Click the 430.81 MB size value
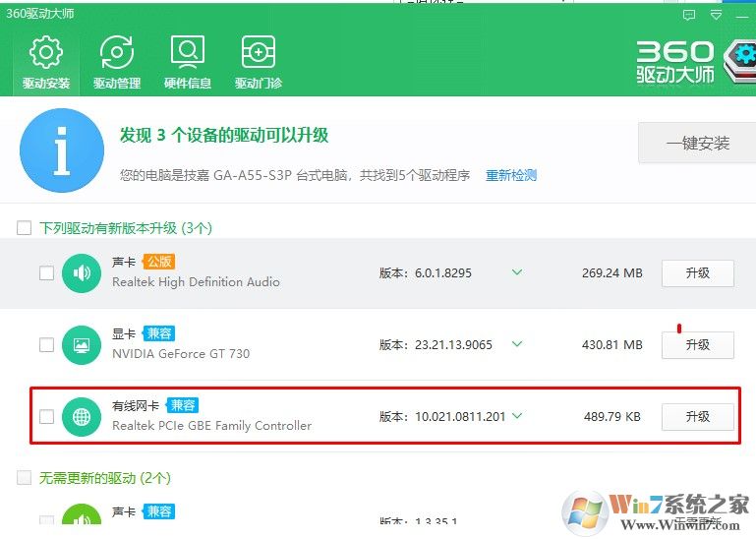The image size is (756, 539). click(x=611, y=345)
